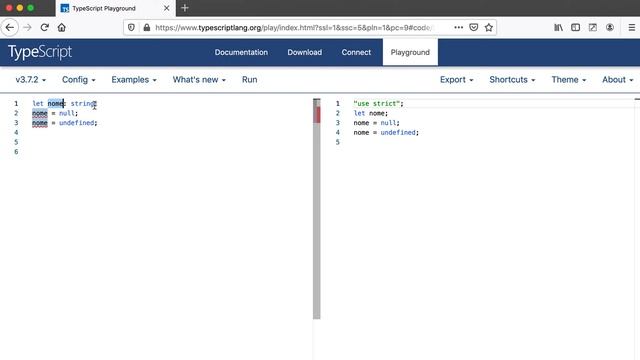Open the Firefox account icon
The width and height of the screenshot is (640, 360).
(610, 27)
